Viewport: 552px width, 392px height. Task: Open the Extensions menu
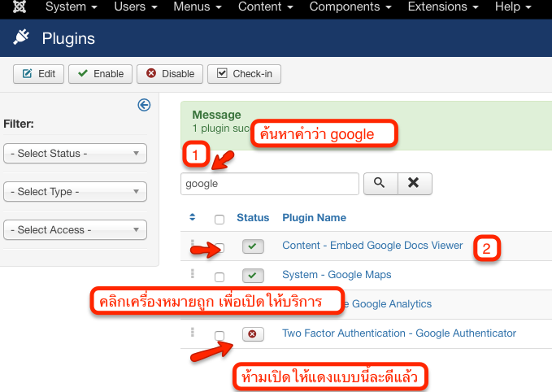pos(443,7)
